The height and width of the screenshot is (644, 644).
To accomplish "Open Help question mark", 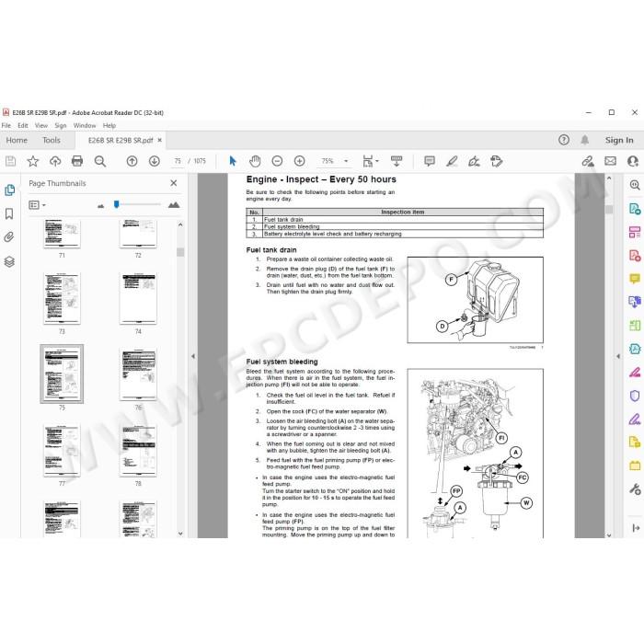I will coord(564,140).
